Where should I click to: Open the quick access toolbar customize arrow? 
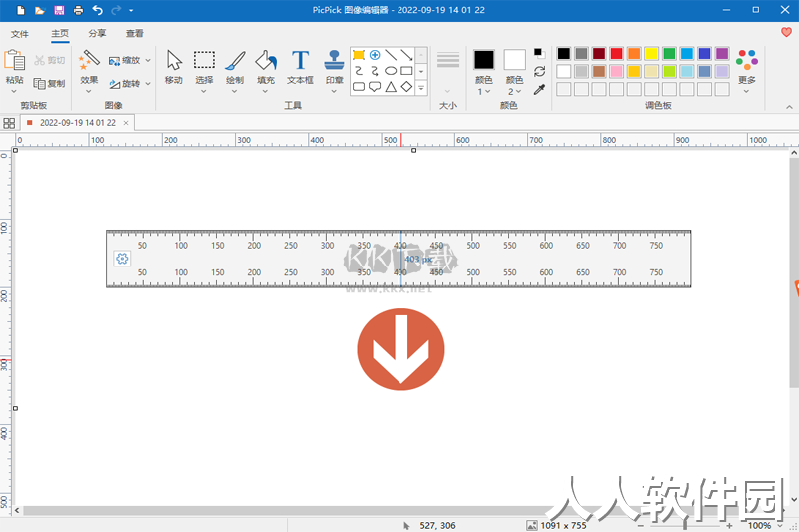click(131, 10)
